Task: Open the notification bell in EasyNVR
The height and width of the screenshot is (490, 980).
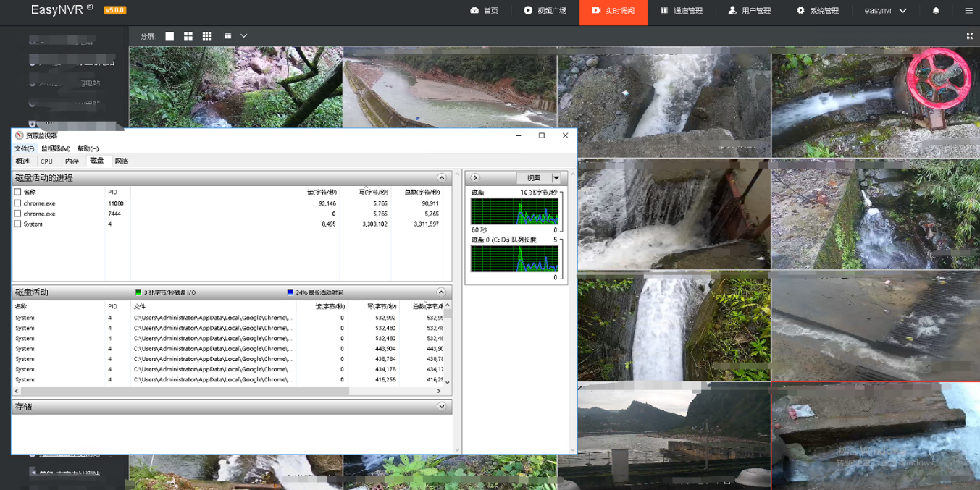Action: click(936, 11)
